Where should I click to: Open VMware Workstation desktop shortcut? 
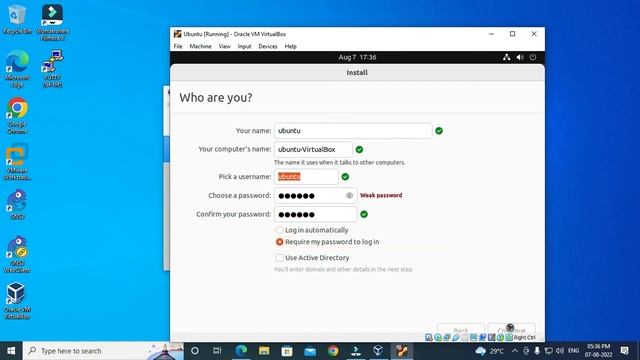click(x=17, y=162)
